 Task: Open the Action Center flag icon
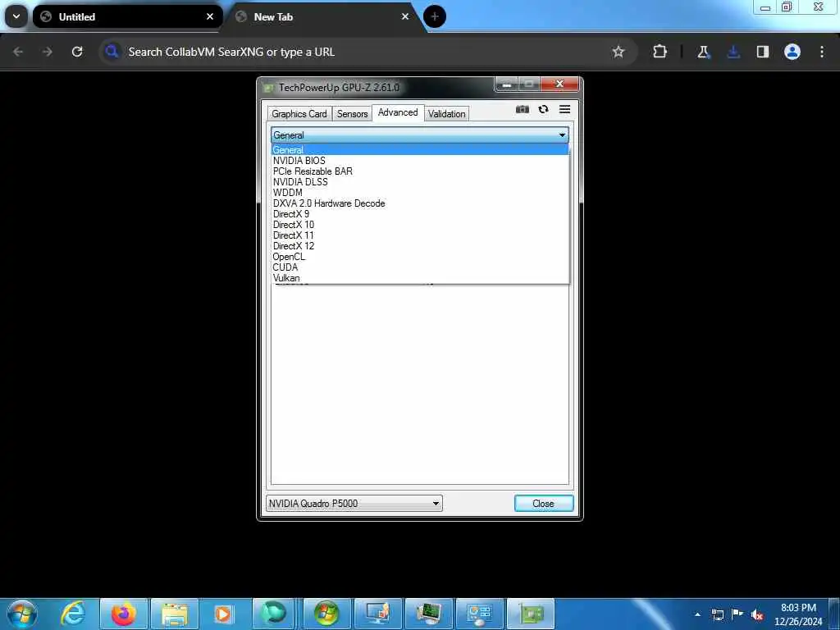[737, 614]
